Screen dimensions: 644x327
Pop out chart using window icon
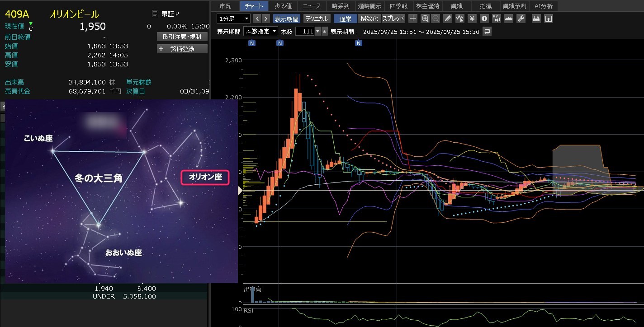click(548, 19)
